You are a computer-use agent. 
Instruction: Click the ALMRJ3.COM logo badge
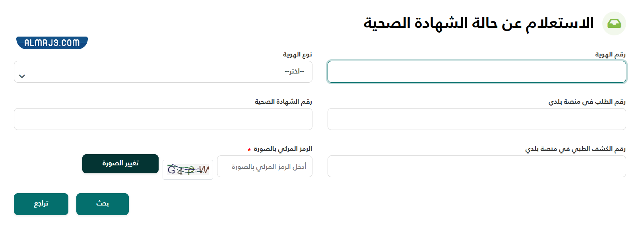52,43
